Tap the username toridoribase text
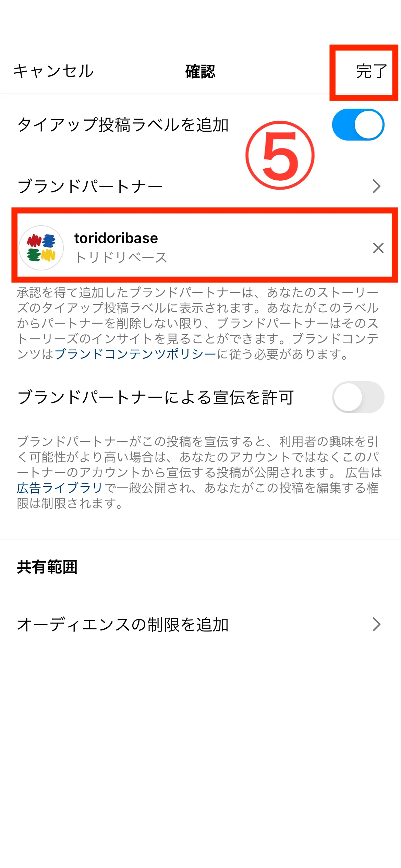401x868 pixels. click(117, 238)
